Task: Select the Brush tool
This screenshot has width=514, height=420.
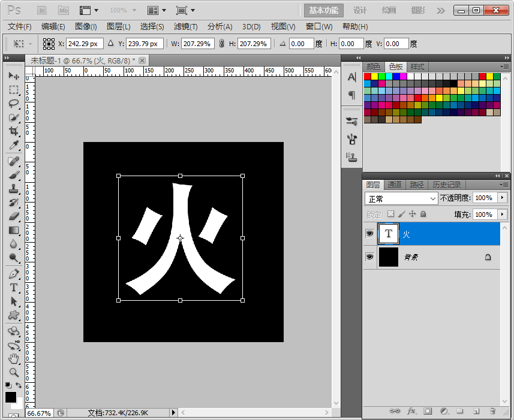Action: coord(13,175)
